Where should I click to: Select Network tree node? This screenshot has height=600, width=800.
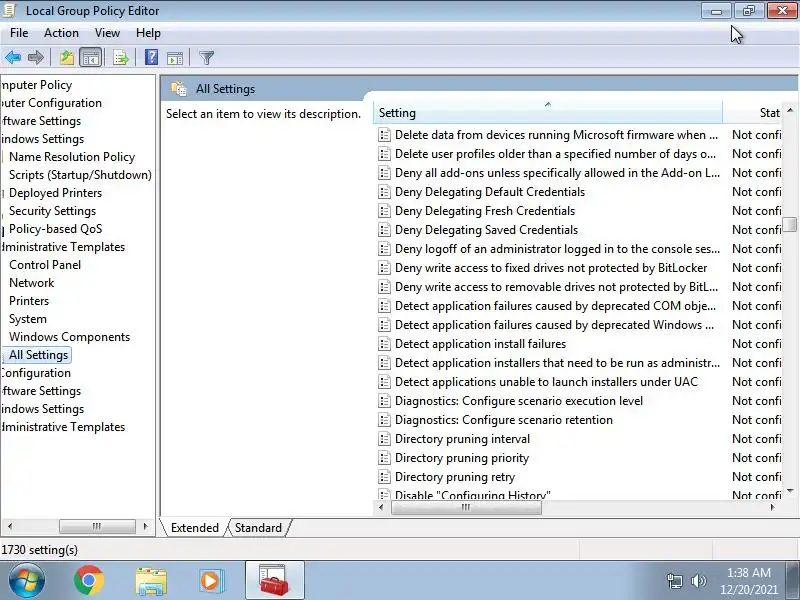31,283
